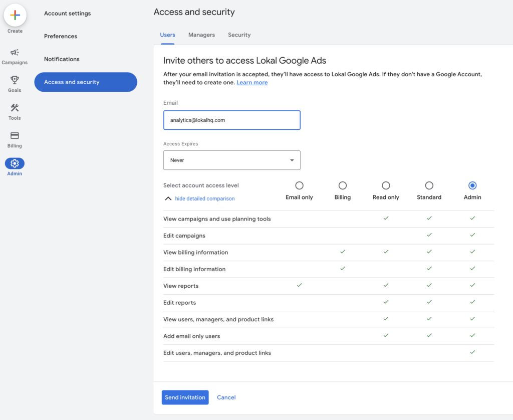Choose the Billing access level
This screenshot has height=420, width=513.
coord(343,185)
